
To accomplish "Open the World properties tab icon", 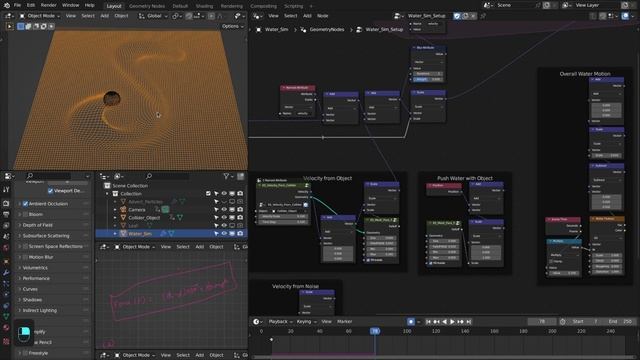I will pos(6,248).
